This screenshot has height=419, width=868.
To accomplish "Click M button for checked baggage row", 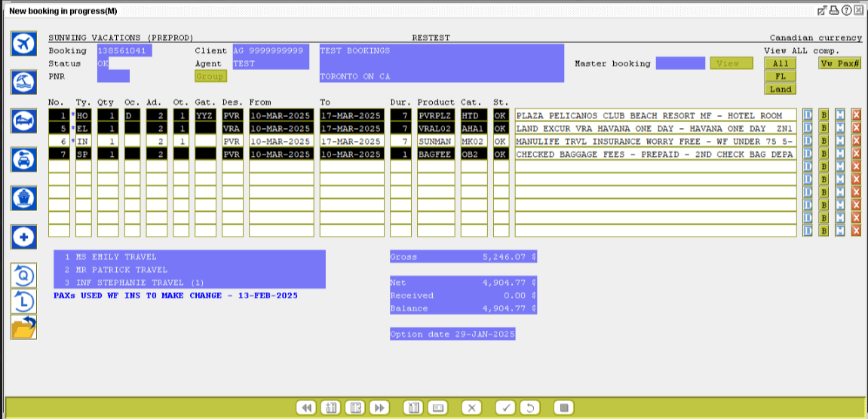I will (x=840, y=154).
